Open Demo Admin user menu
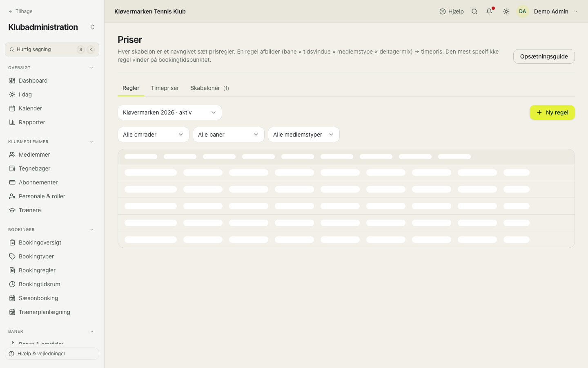Viewport: 588px width, 368px height. 548,11
